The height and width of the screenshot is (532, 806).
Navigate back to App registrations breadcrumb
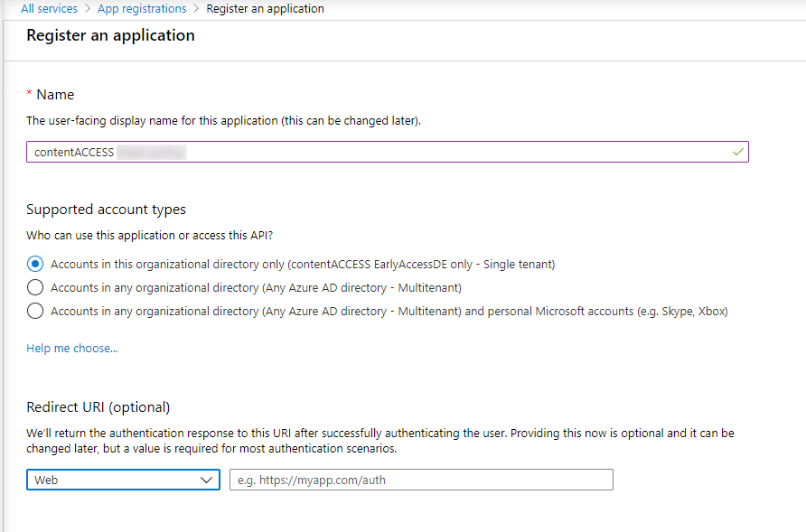142,9
